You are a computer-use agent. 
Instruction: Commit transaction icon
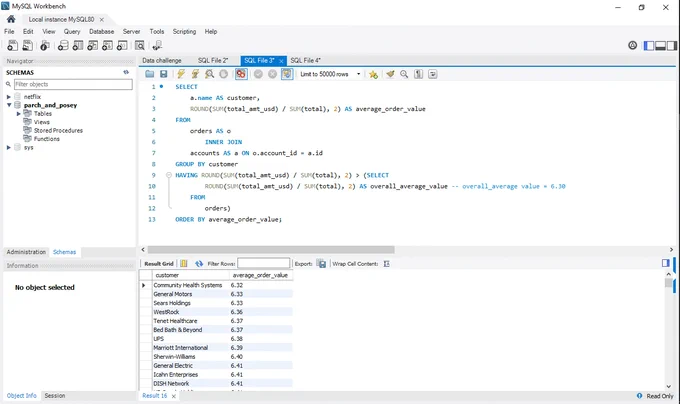258,74
